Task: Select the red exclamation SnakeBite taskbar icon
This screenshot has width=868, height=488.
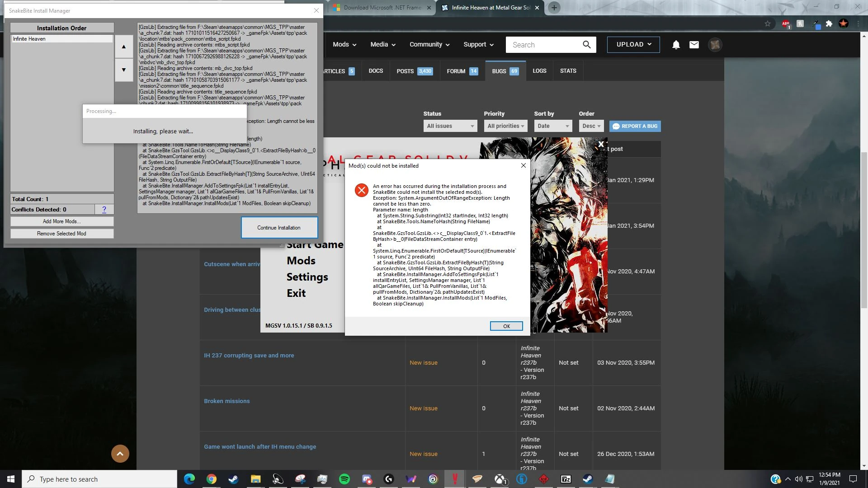Action: [455, 479]
